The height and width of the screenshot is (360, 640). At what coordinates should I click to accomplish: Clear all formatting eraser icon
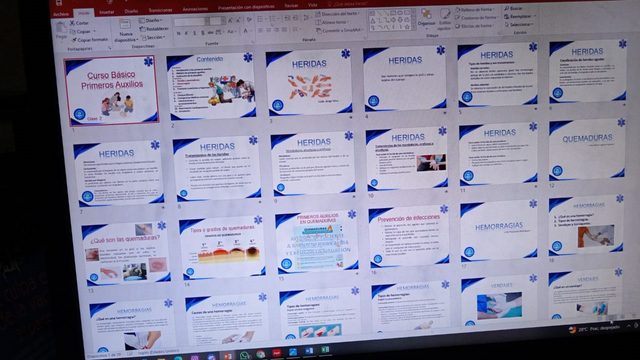pos(249,20)
